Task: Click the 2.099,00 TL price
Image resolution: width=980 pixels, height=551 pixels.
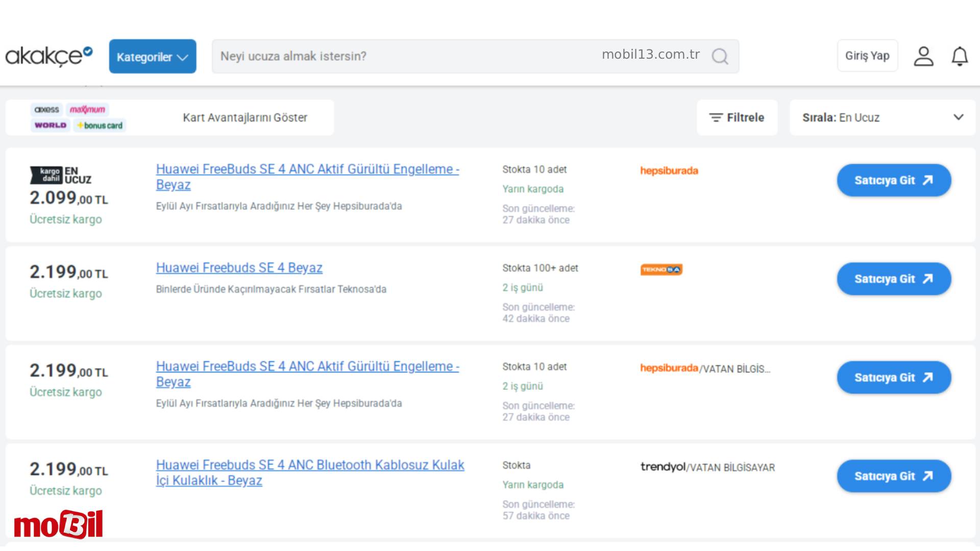Action: [x=69, y=198]
